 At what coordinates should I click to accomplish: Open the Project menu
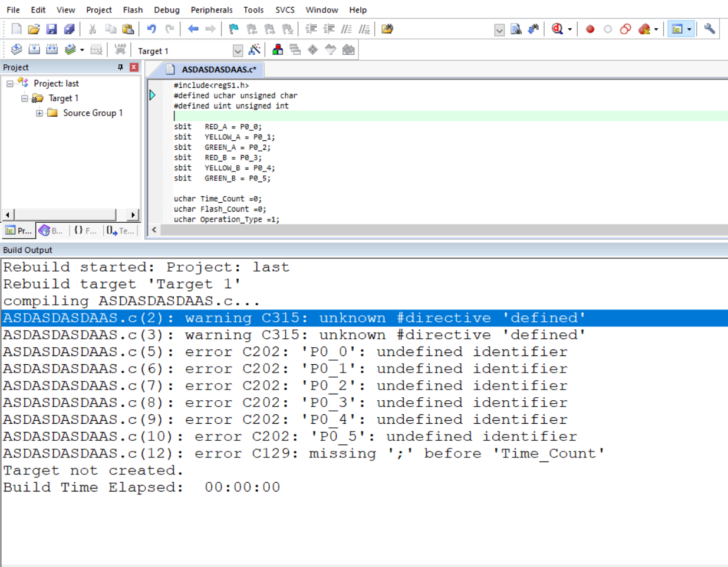[99, 10]
